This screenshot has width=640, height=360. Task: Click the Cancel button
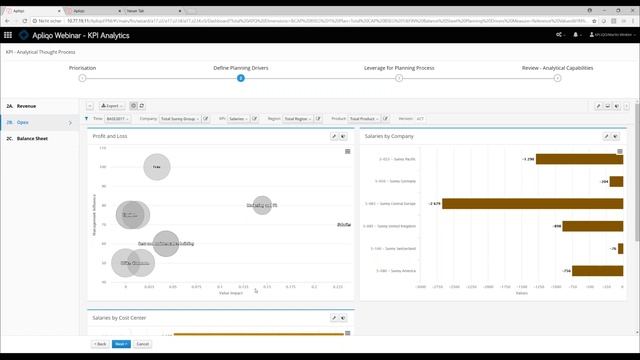142,344
